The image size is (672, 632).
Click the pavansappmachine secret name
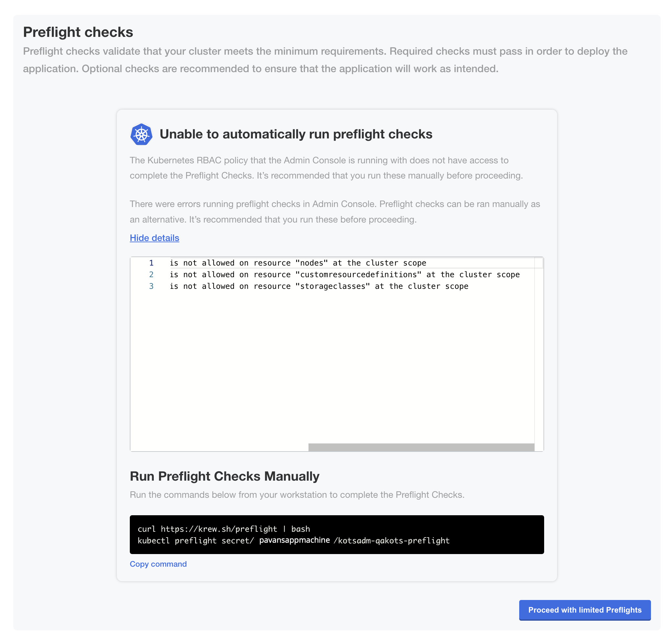[x=295, y=540]
